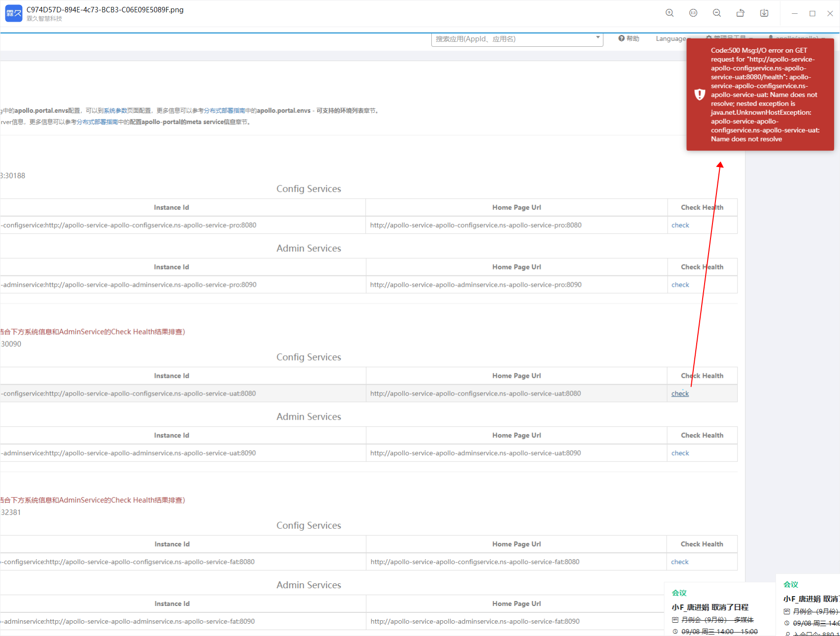Screen dimensions: 840x636
Task: Rotate the image with the rotate icon
Action: pos(740,12)
